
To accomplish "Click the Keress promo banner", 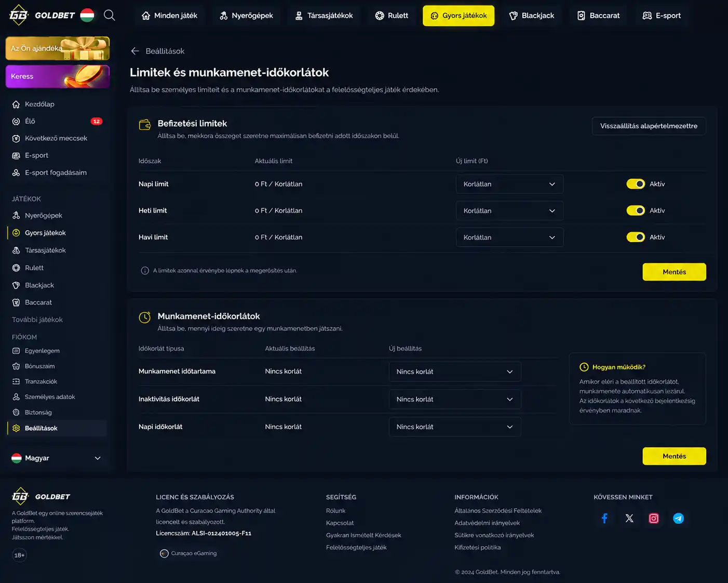I will point(57,76).
